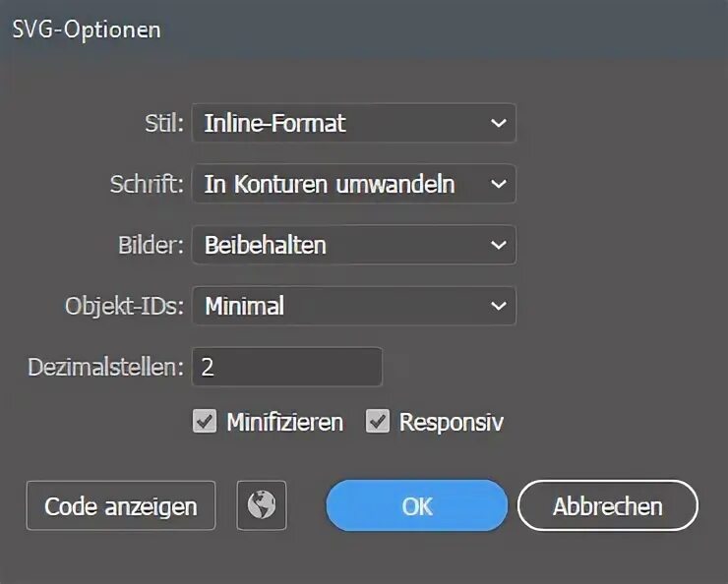Open the Stil dropdown showing Inline-Format
The height and width of the screenshot is (584, 728).
click(352, 124)
